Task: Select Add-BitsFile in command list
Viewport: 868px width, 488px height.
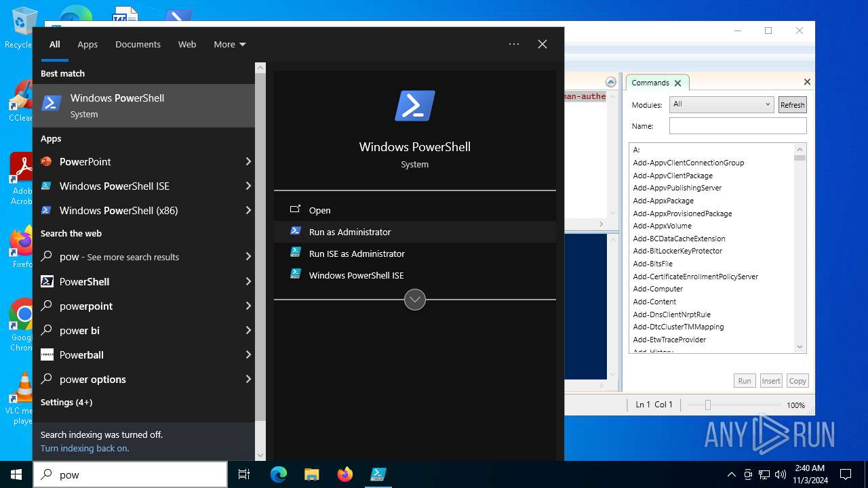Action: coord(653,264)
